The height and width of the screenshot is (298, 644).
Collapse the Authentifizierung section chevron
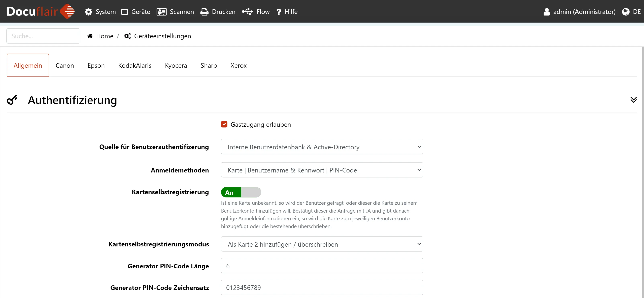[x=633, y=100]
